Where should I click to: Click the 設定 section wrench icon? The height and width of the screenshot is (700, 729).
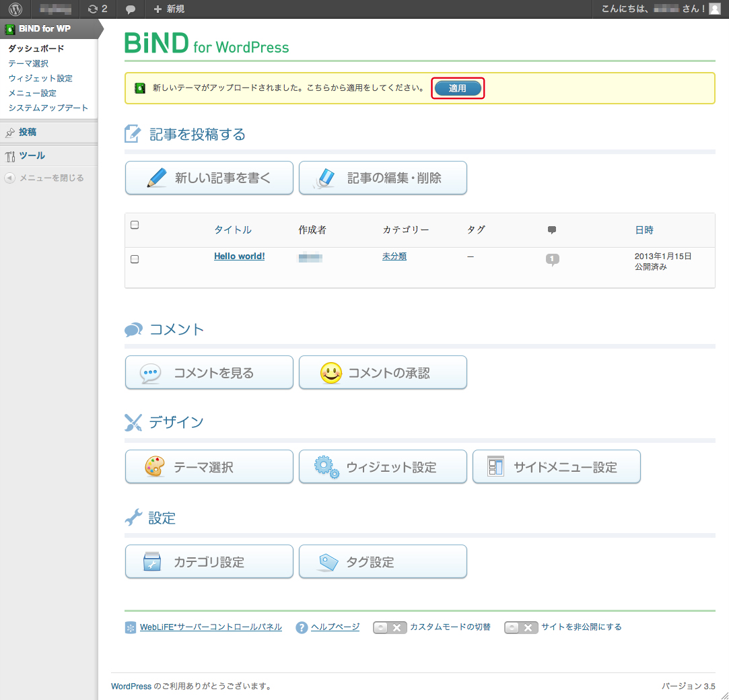click(133, 518)
